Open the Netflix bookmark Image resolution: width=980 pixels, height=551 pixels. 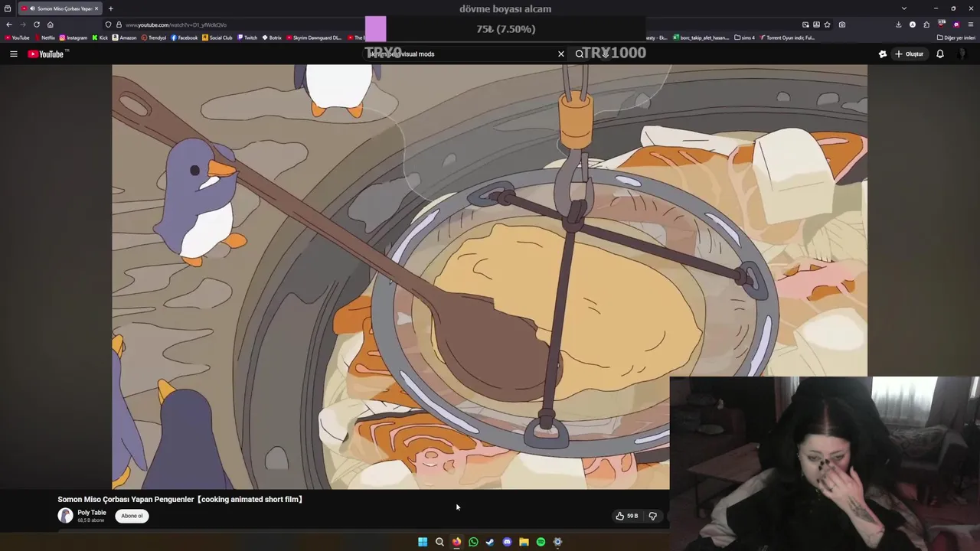44,37
